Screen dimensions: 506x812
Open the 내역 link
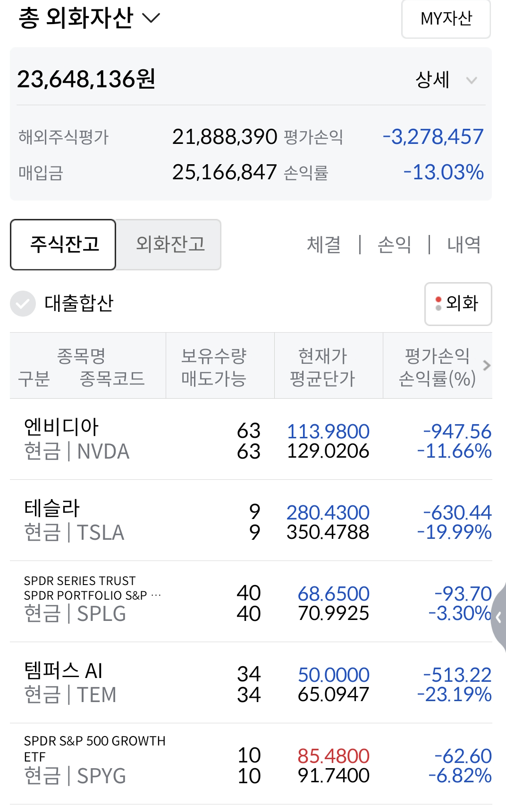(x=464, y=244)
